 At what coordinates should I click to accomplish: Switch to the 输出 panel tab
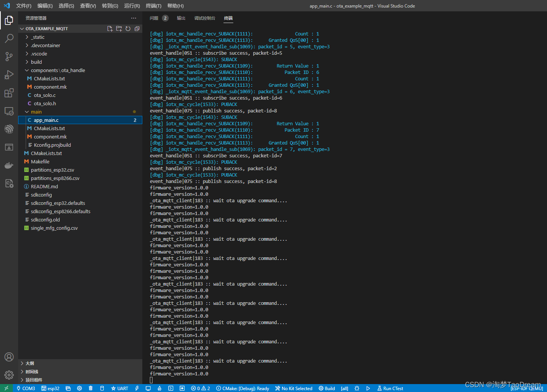tap(181, 18)
